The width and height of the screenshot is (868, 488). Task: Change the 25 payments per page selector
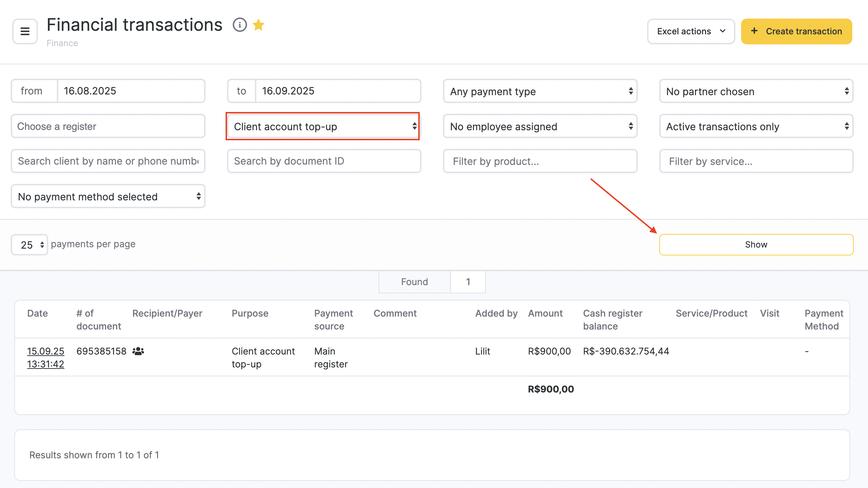point(30,245)
